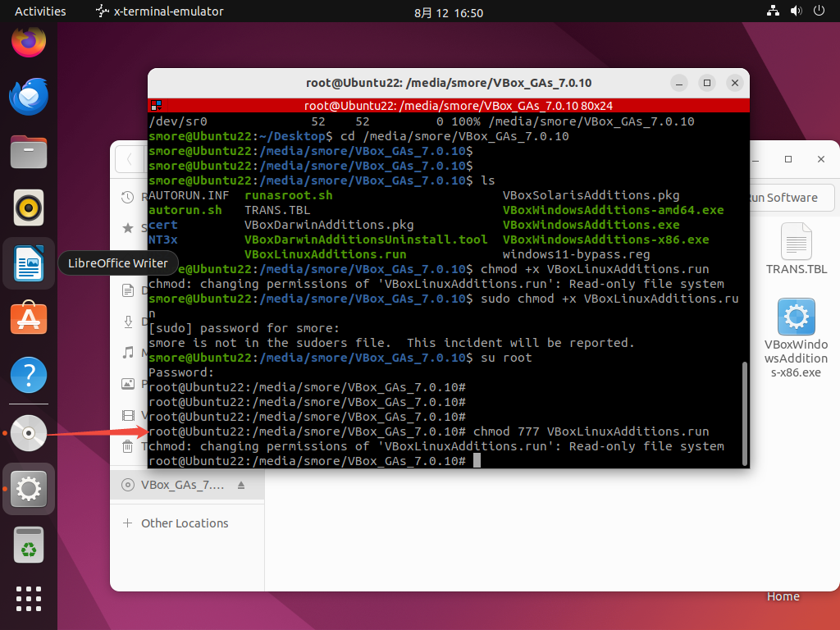Open the Help icon in the dock
840x630 pixels.
(x=29, y=375)
